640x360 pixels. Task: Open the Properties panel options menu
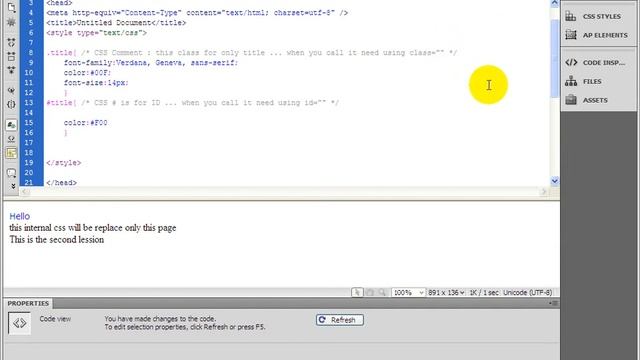pos(554,303)
